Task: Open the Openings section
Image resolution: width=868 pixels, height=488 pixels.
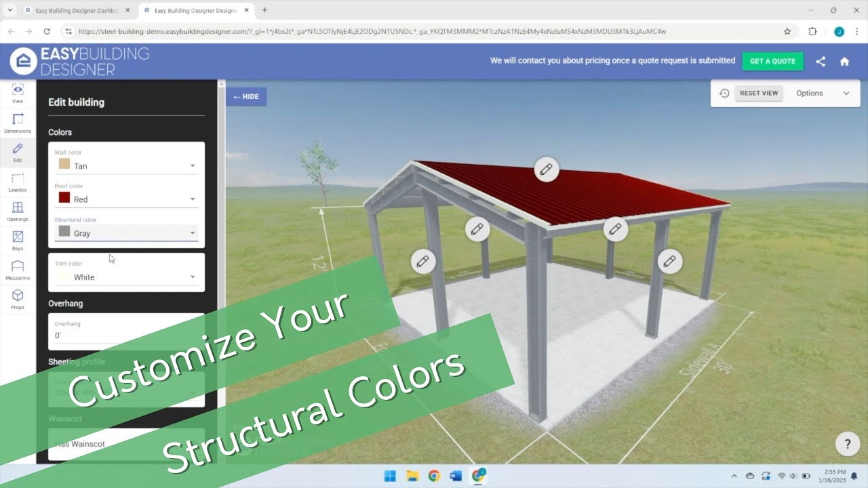Action: (18, 211)
